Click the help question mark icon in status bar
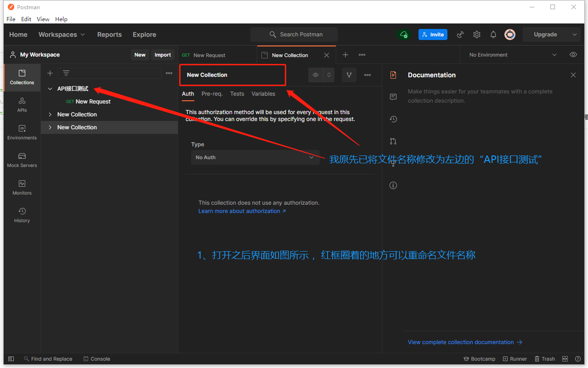Viewport: 588px width, 368px height. [x=578, y=359]
